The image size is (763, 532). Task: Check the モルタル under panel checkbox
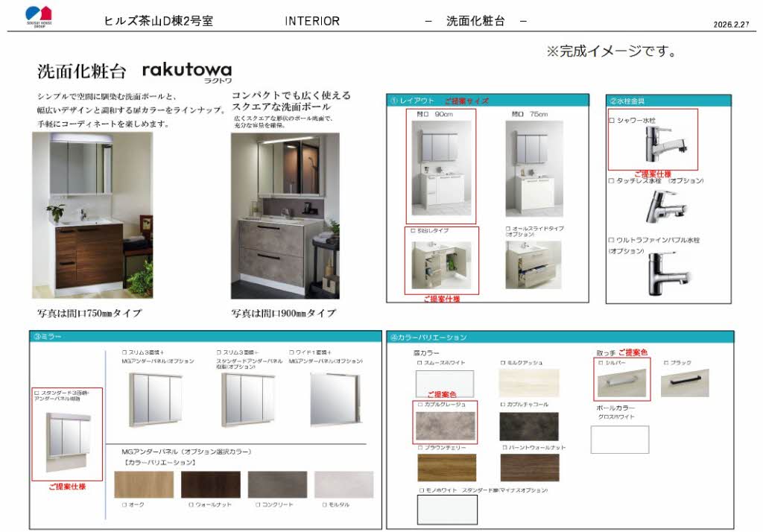point(325,505)
